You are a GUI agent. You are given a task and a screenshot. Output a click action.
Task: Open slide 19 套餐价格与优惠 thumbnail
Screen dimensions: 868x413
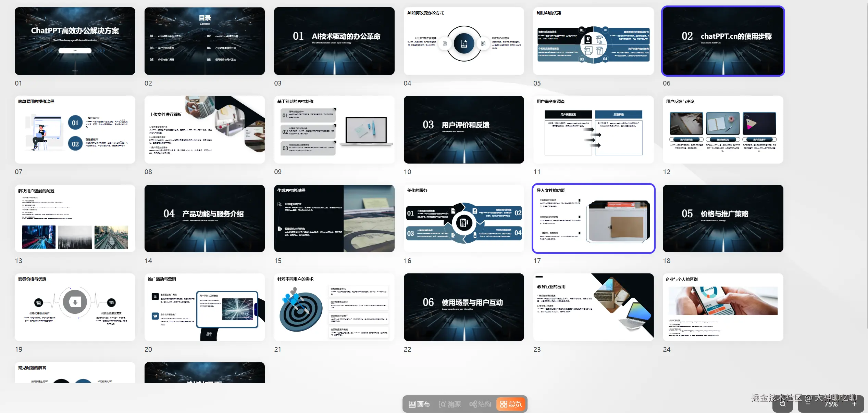[75, 307]
